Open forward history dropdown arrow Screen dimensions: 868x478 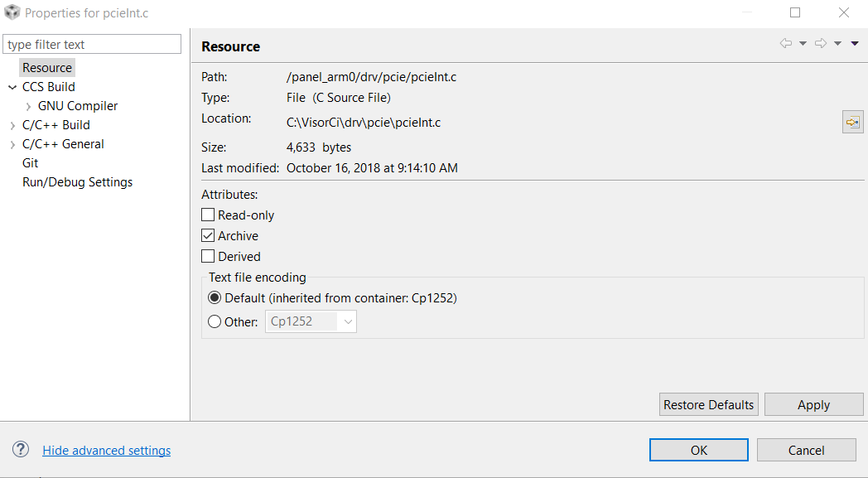click(837, 44)
